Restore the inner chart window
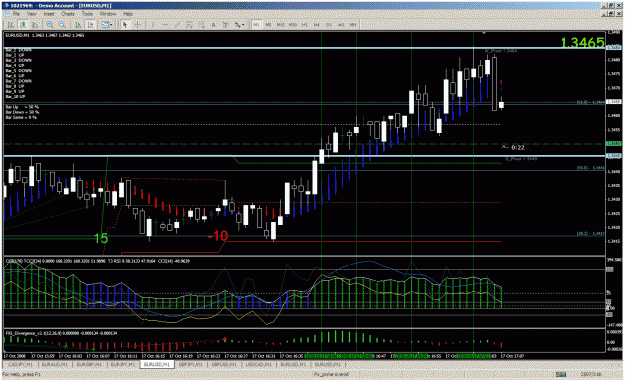The image size is (625, 380). 611,14
